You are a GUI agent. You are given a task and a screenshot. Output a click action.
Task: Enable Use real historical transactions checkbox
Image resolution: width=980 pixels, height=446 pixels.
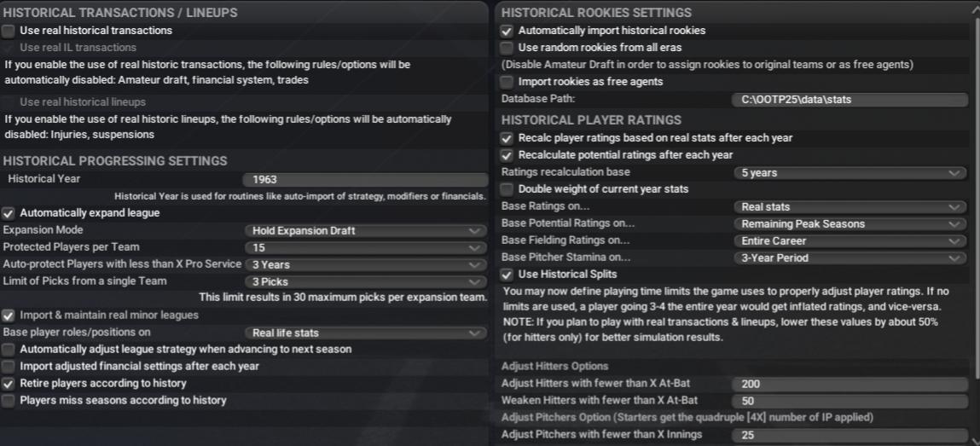(x=9, y=31)
